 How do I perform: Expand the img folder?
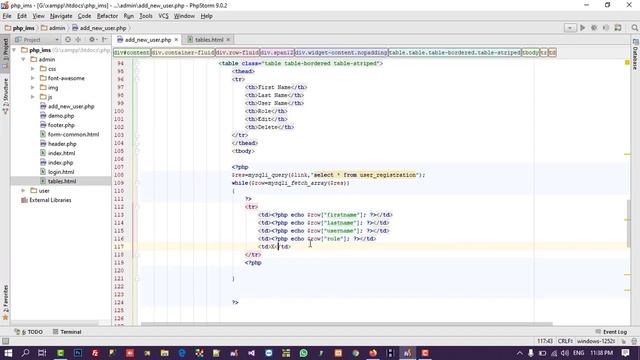pos(33,87)
